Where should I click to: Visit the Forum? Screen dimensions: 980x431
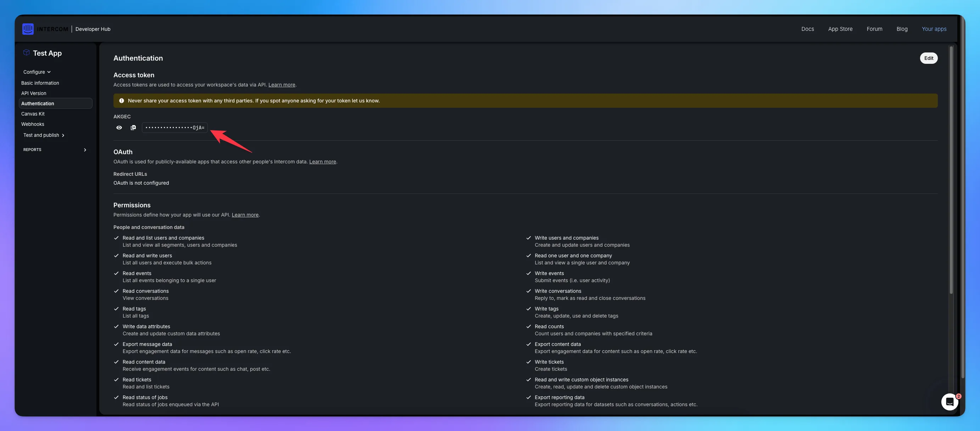coord(874,29)
